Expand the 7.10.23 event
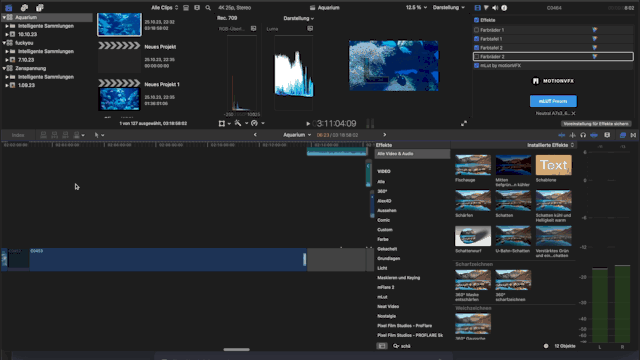 click(x=7, y=60)
